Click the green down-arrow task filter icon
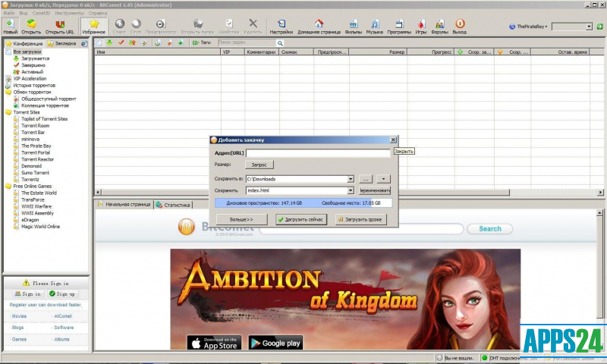Image resolution: width=607 pixels, height=364 pixels. (x=109, y=42)
